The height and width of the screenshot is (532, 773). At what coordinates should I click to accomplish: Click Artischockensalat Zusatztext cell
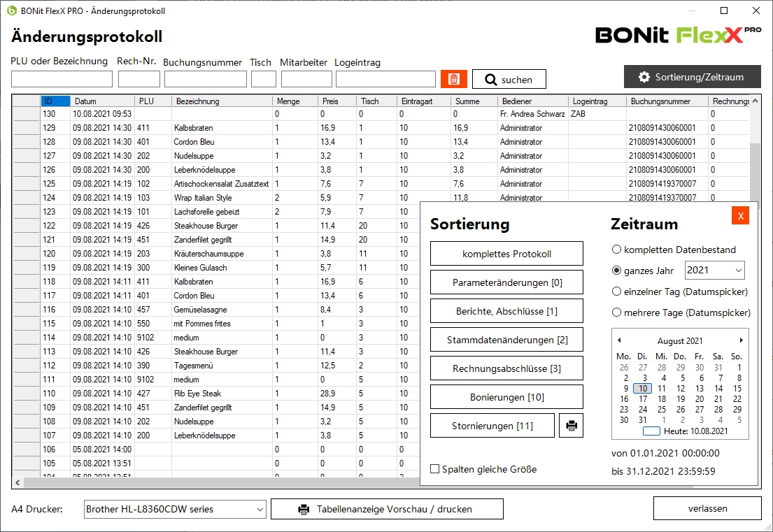click(222, 184)
